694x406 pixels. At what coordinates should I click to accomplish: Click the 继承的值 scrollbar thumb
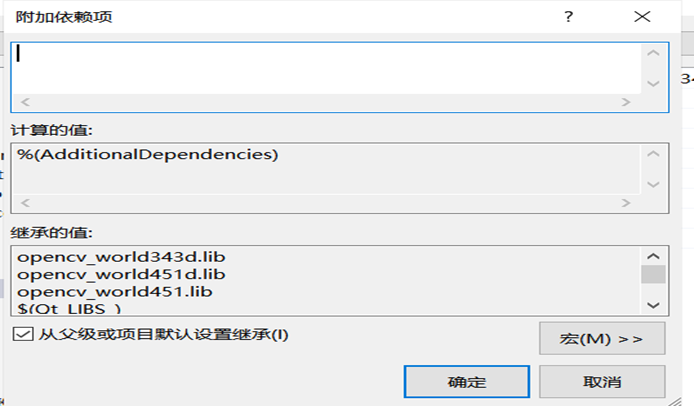click(x=653, y=274)
